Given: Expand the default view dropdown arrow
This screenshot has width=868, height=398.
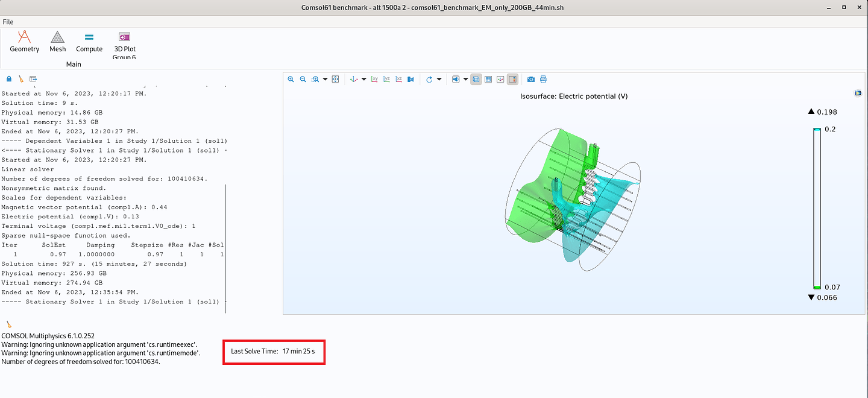Looking at the screenshot, I should pos(364,79).
